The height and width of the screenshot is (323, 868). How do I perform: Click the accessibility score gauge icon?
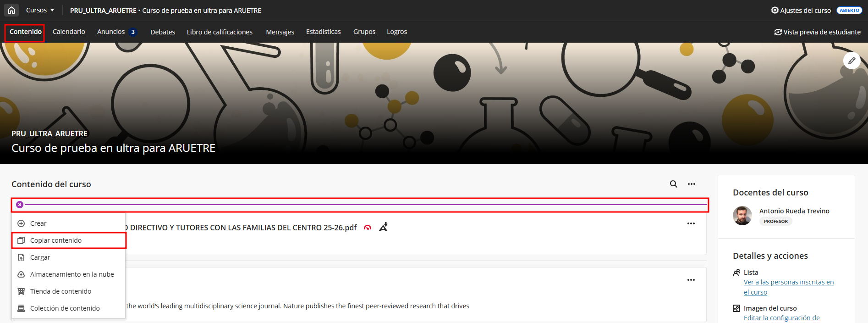(368, 228)
